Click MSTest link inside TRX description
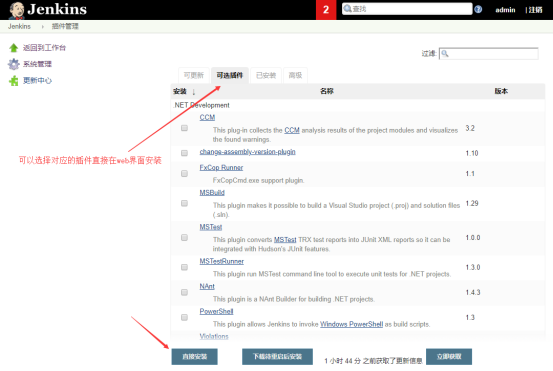The height and width of the screenshot is (371, 553). click(x=285, y=240)
